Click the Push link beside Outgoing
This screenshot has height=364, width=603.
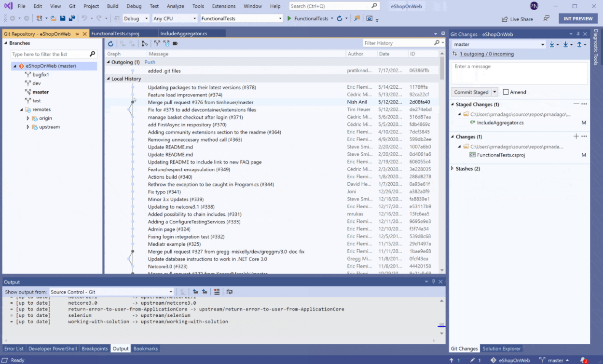click(x=150, y=62)
